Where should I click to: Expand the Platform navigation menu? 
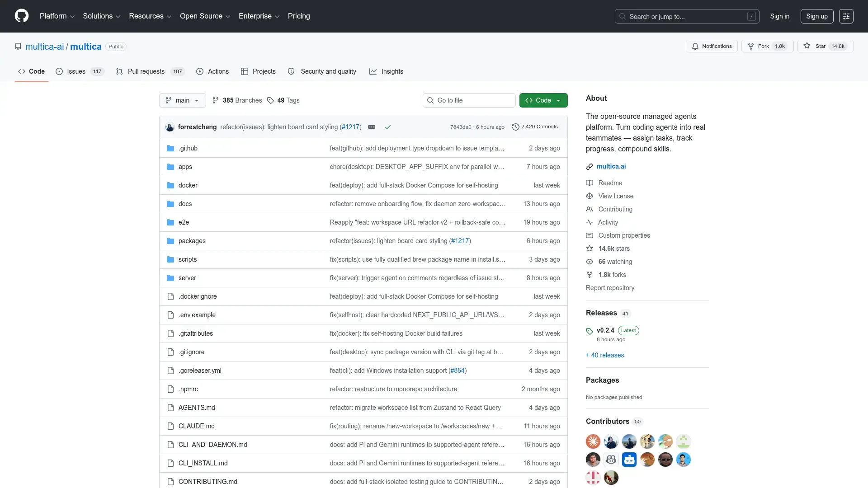tap(57, 16)
